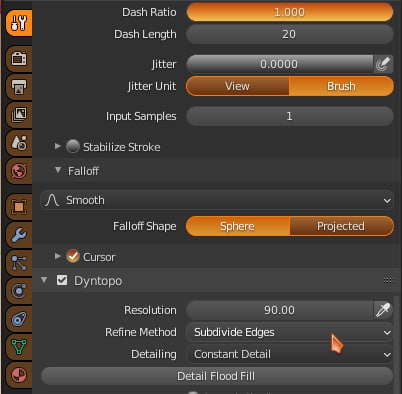Open the Detailing Constant Detail dropdown
This screenshot has width=402, height=394.
pos(290,354)
